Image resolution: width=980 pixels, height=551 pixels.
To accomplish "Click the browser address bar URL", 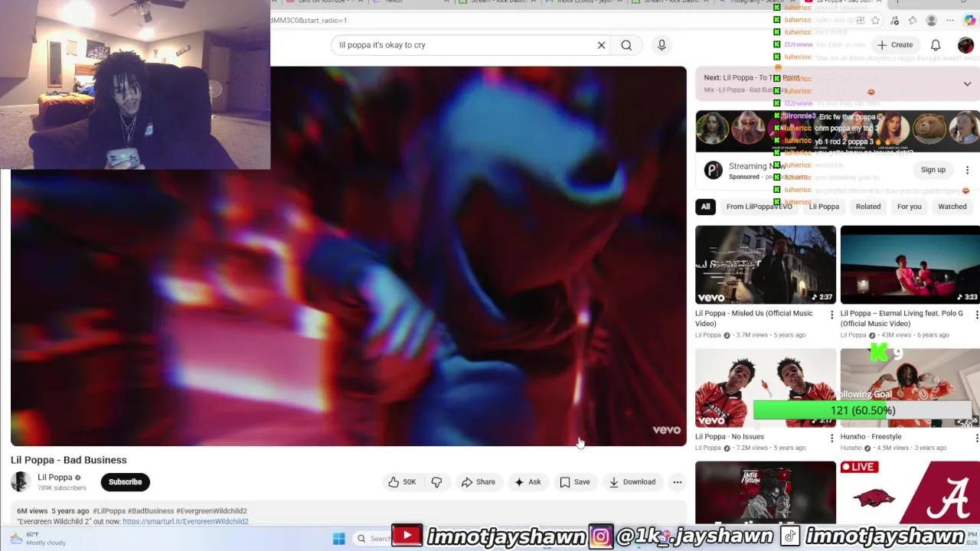I will (309, 21).
